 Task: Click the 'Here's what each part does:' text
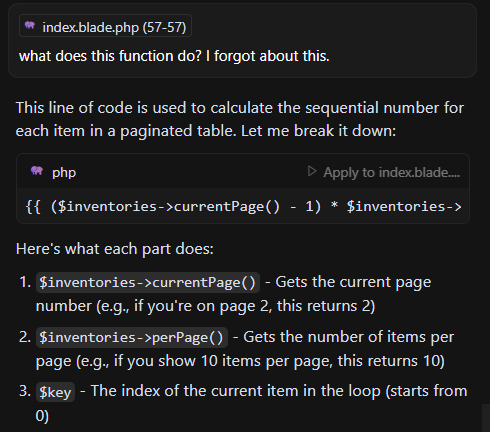[x=115, y=249]
